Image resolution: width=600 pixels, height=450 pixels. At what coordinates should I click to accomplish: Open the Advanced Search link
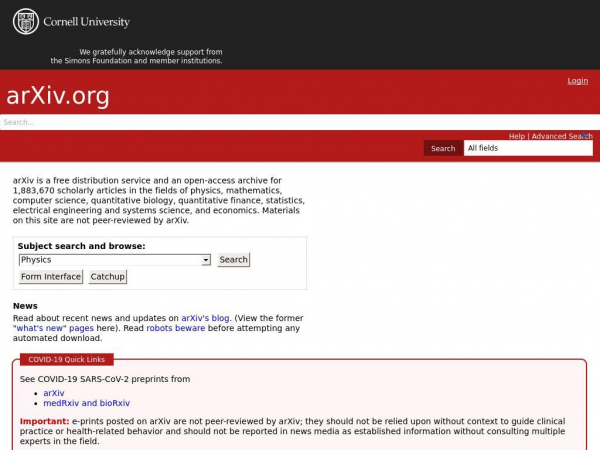(562, 136)
